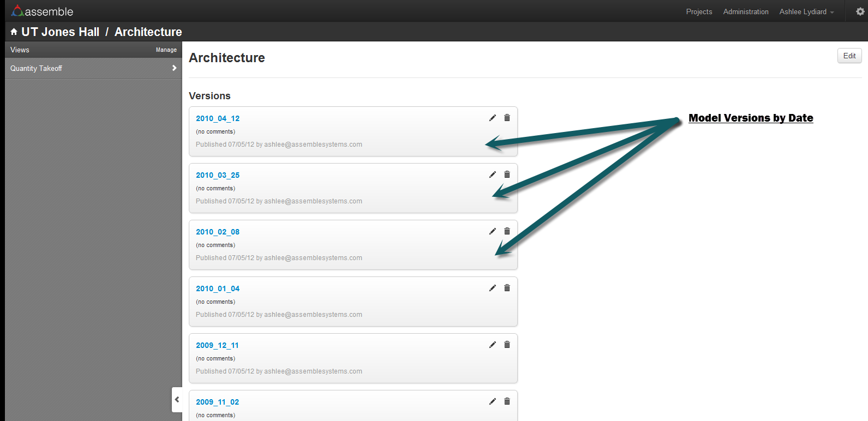This screenshot has height=421, width=868.
Task: Click the Edit button for Architecture
Action: coord(849,56)
